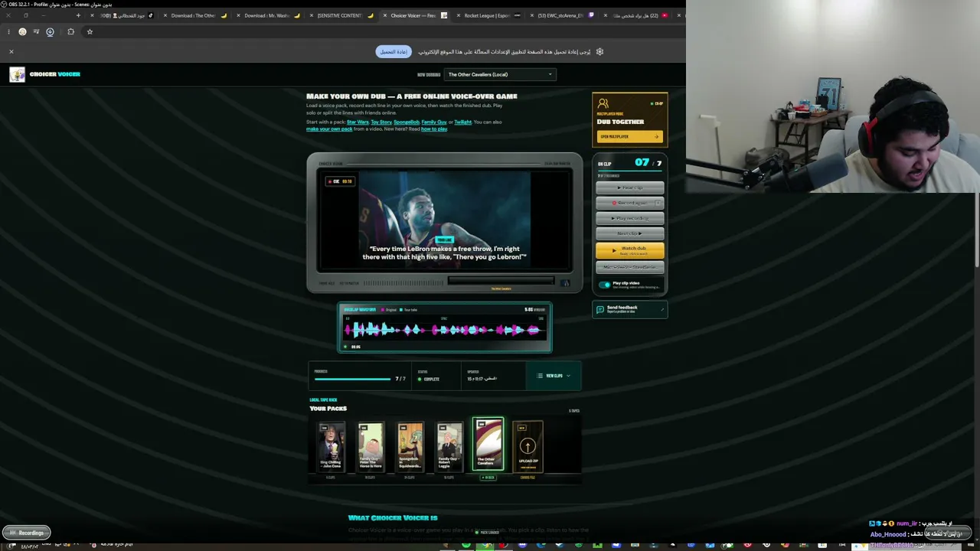Follow the 'Family Guy' pack link
The height and width of the screenshot is (551, 980).
coord(434,122)
